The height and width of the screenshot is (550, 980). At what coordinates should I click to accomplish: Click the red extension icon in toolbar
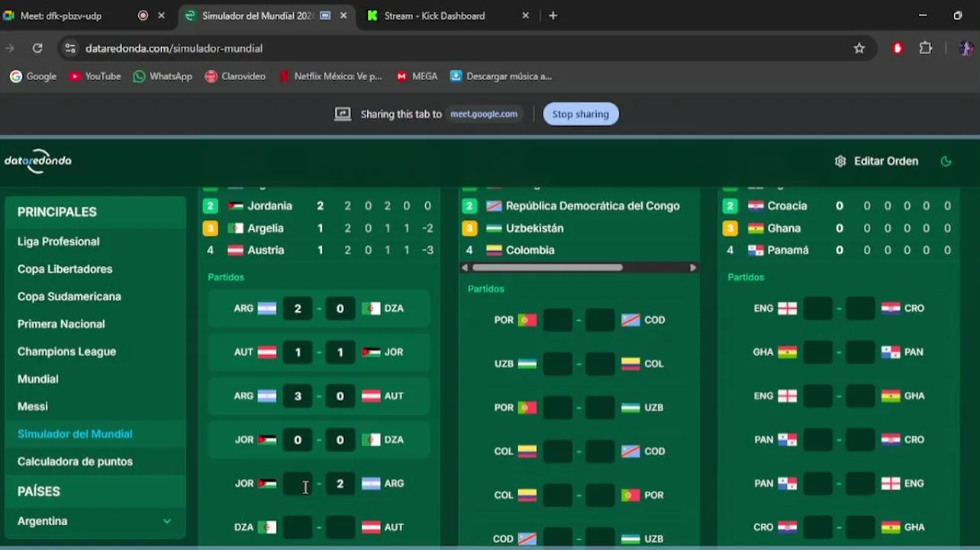[x=898, y=48]
